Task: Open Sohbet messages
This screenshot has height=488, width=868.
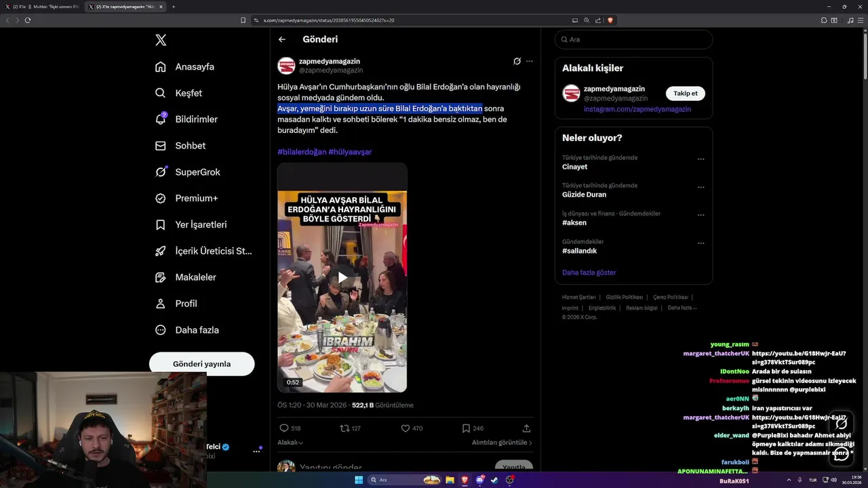Action: coord(180,146)
